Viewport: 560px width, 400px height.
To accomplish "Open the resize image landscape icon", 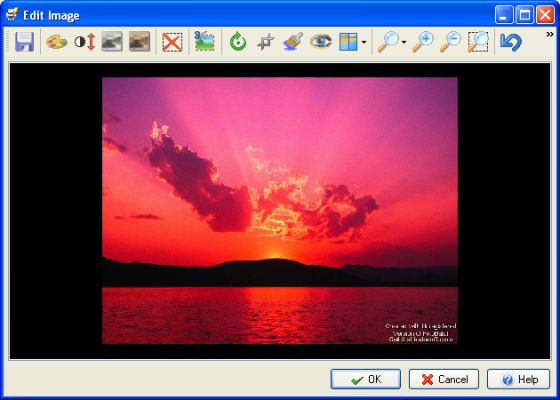I will pos(205,41).
